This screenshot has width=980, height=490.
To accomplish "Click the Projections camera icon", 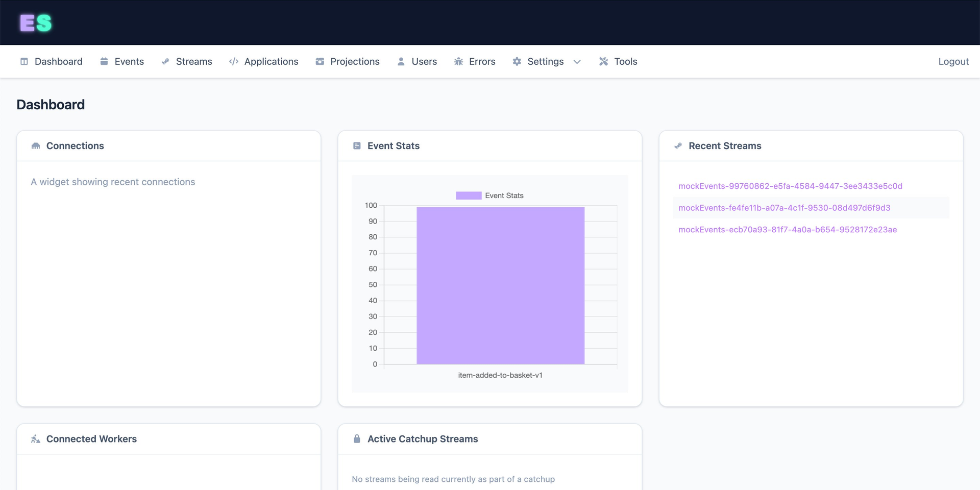I will pyautogui.click(x=320, y=61).
